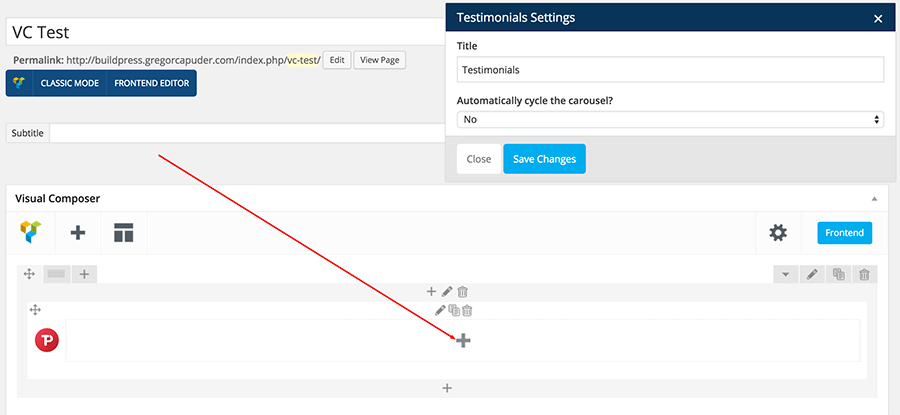Viewport: 900px width, 415px height.
Task: Focus the Subtitle input field
Action: (248, 133)
